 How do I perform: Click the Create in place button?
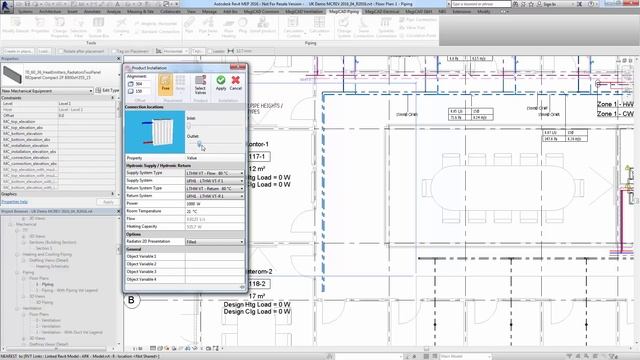(x=19, y=51)
